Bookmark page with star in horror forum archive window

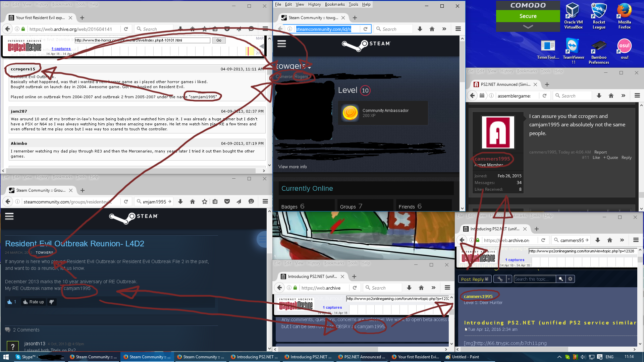[205, 29]
